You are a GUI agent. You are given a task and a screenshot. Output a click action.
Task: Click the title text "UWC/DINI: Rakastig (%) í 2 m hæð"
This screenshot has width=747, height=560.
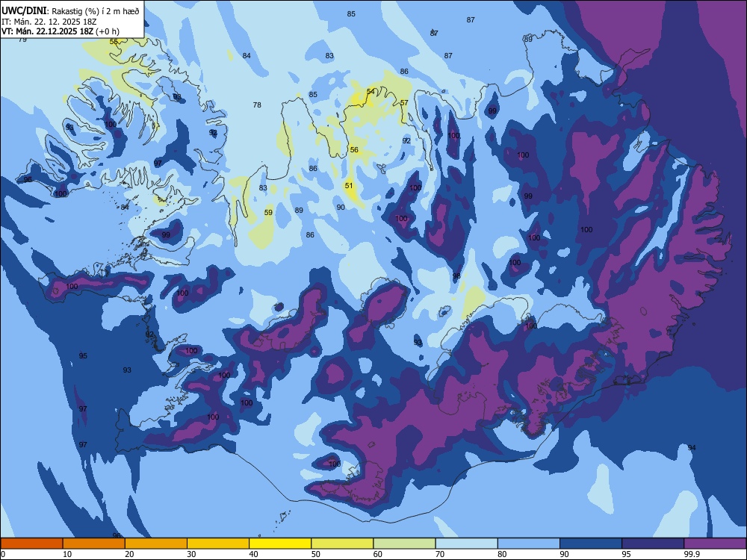[70, 11]
